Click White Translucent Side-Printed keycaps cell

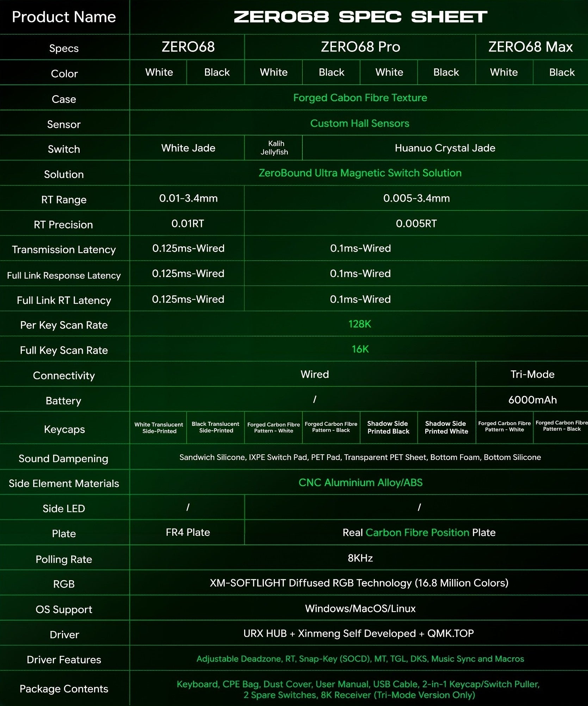[x=159, y=428]
